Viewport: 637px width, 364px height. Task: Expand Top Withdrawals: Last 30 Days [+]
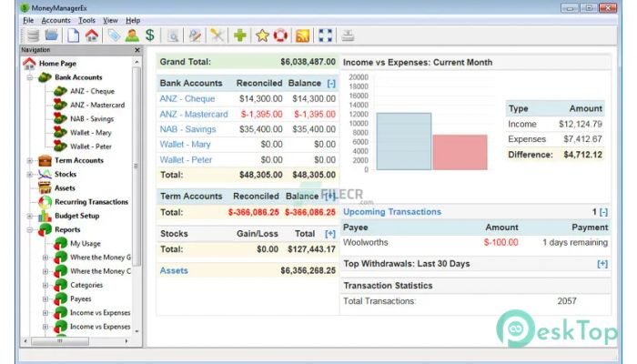[x=602, y=264]
